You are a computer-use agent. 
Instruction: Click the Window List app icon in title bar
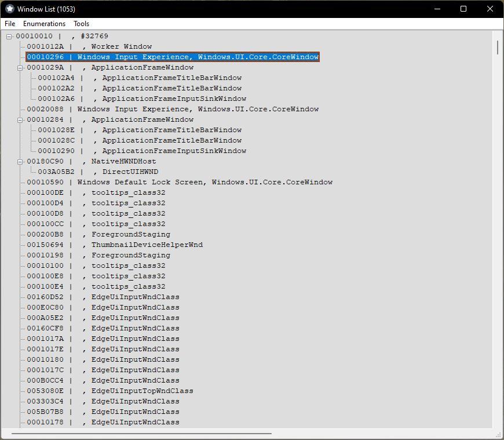10,9
